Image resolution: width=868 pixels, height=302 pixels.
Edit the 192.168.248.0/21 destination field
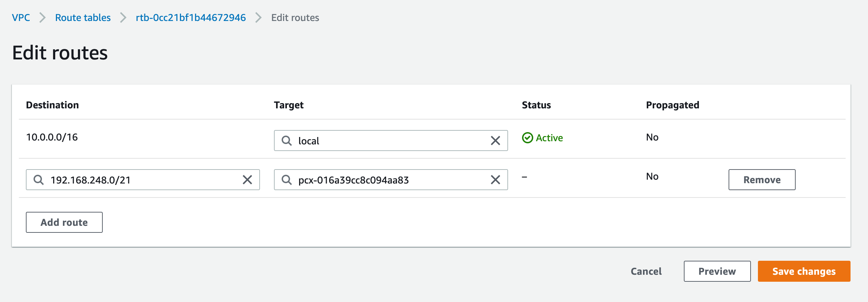point(140,180)
